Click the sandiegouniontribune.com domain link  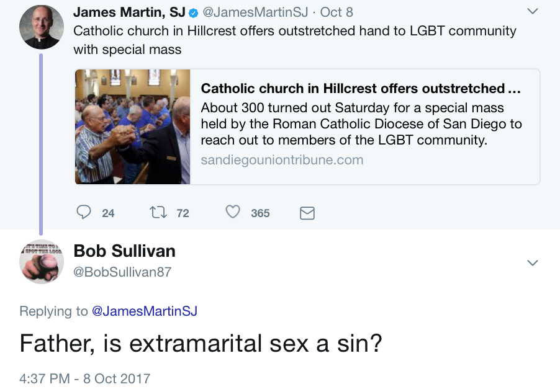[282, 160]
